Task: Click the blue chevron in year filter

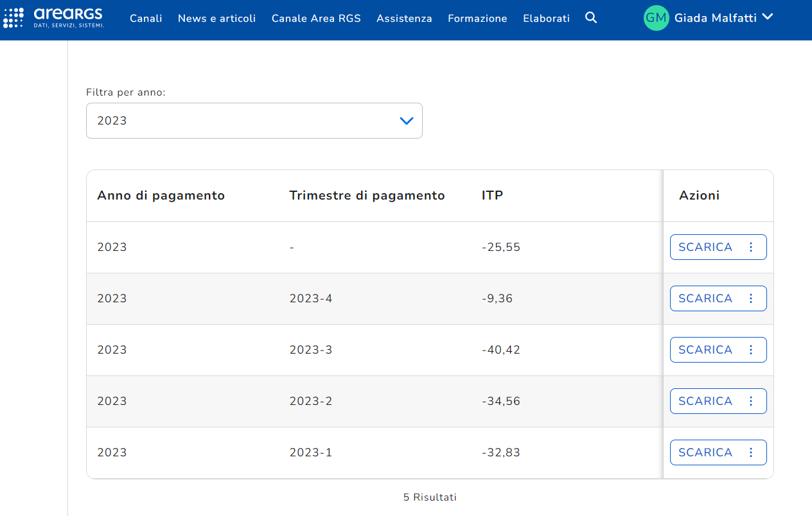Action: 406,121
